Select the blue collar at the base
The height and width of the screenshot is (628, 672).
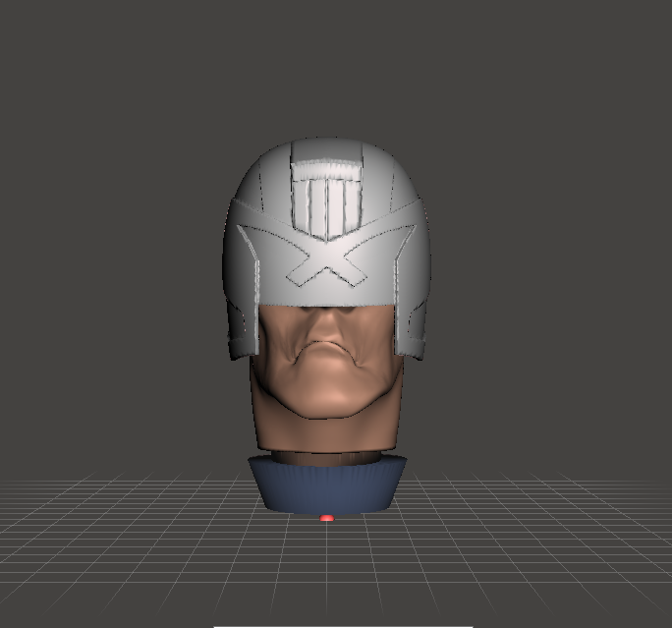(327, 486)
